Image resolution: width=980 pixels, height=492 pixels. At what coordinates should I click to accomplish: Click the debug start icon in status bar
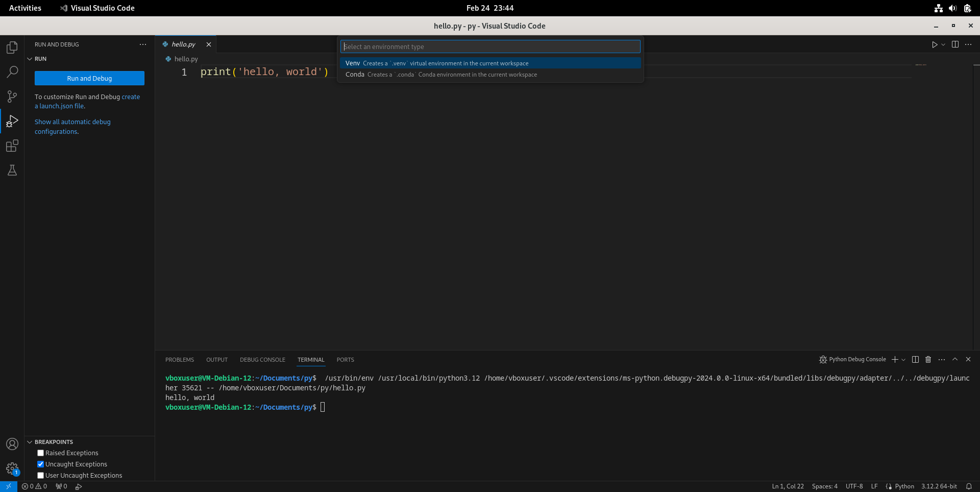79,486
